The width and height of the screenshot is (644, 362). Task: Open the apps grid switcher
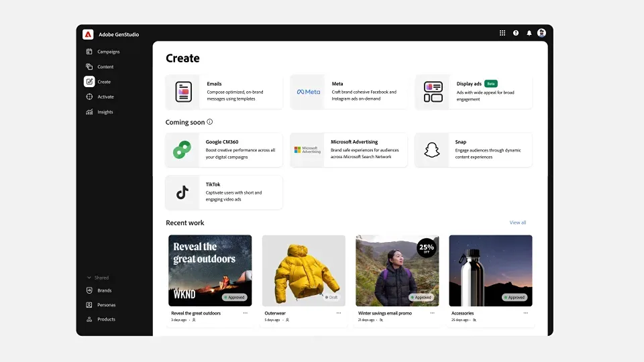tap(502, 33)
